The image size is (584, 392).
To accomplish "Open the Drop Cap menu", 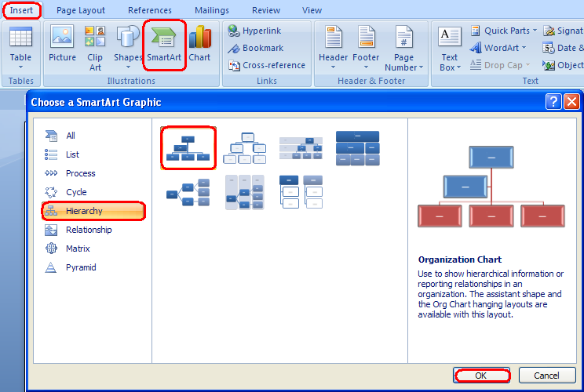I will [x=500, y=65].
